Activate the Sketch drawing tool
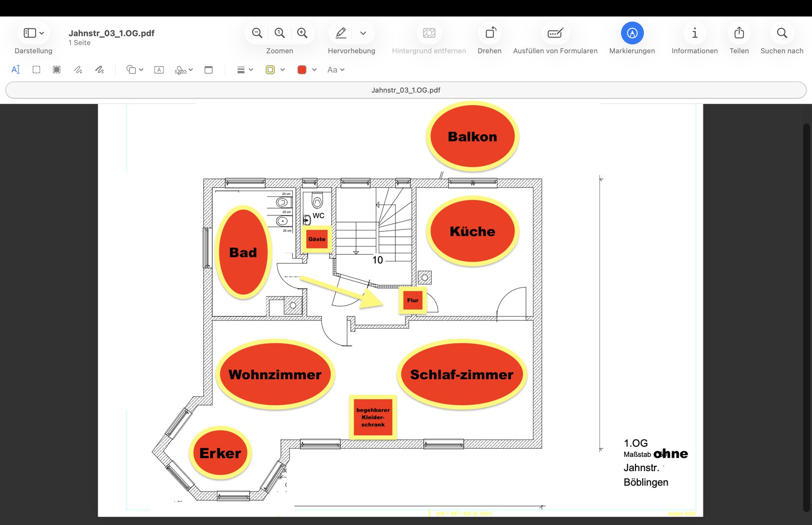 coord(78,70)
